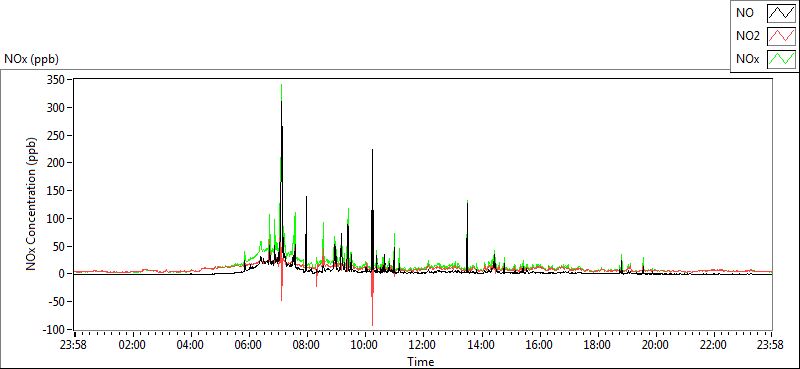800x369 pixels.
Task: Click the Time x-axis label
Action: click(421, 362)
